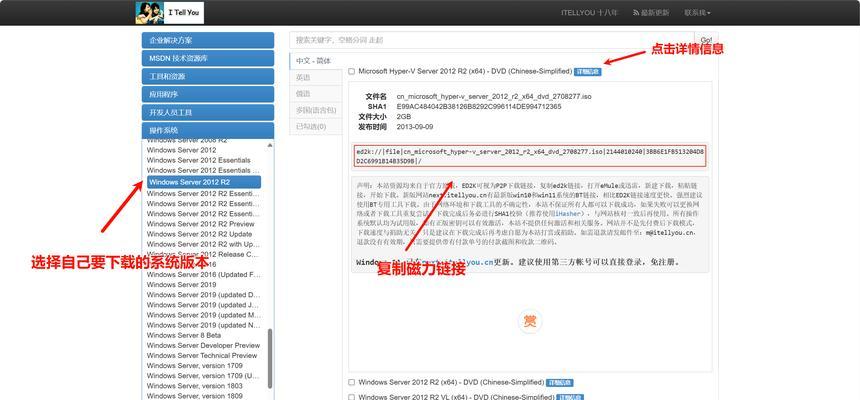Click the RSS 最新更新 icon link

[651, 13]
